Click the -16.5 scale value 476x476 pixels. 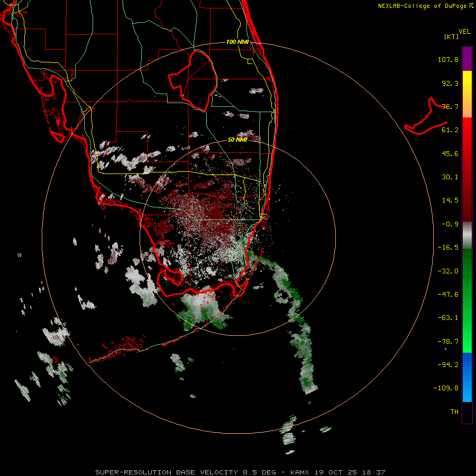click(448, 248)
